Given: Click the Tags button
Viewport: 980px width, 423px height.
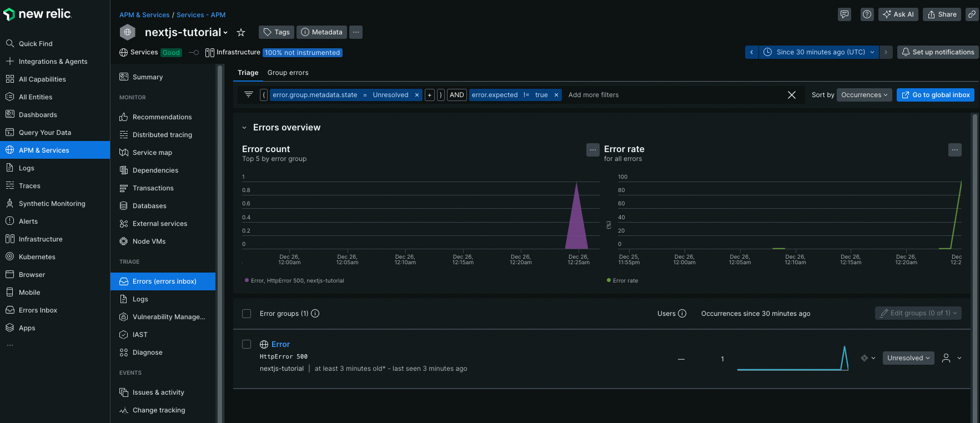Looking at the screenshot, I should [277, 32].
